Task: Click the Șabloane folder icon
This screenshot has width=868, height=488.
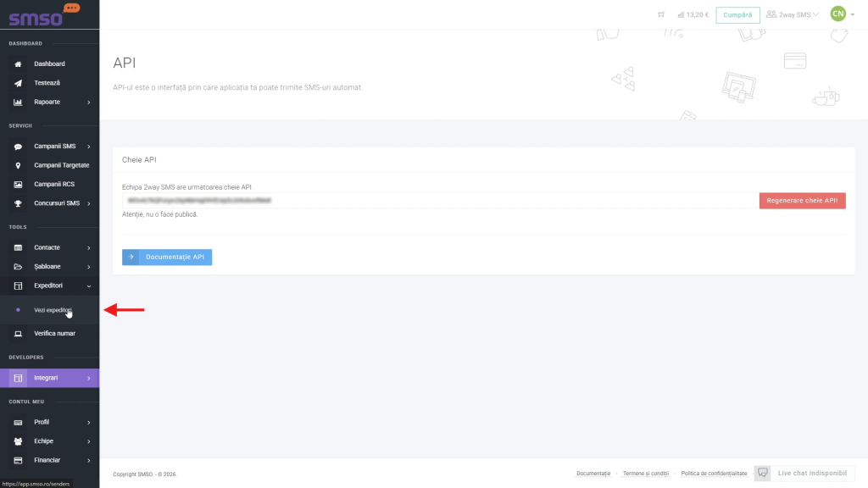Action: click(18, 267)
